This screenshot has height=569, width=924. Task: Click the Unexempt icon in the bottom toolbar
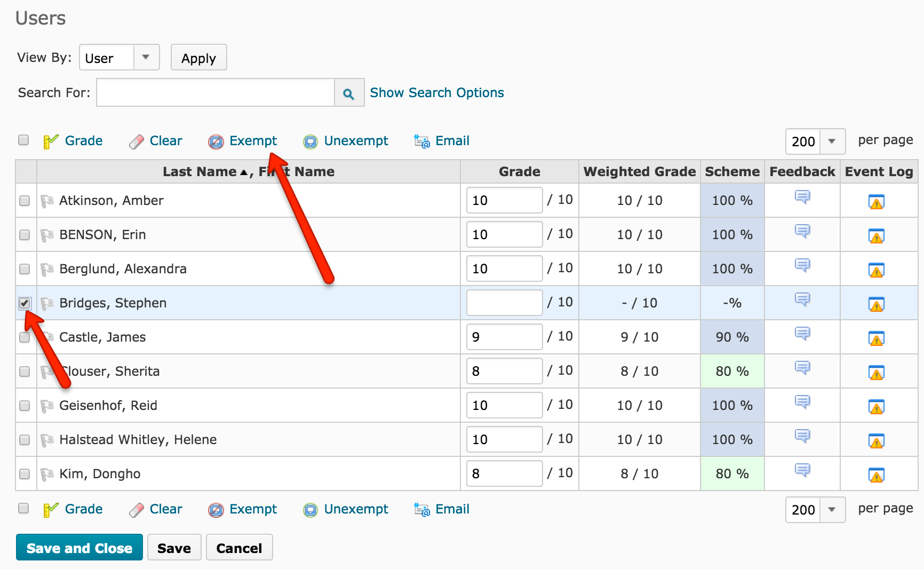coord(310,510)
